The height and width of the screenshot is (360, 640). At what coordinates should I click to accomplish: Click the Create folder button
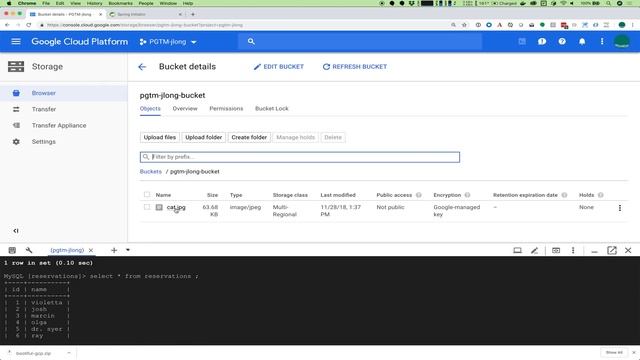coord(249,138)
